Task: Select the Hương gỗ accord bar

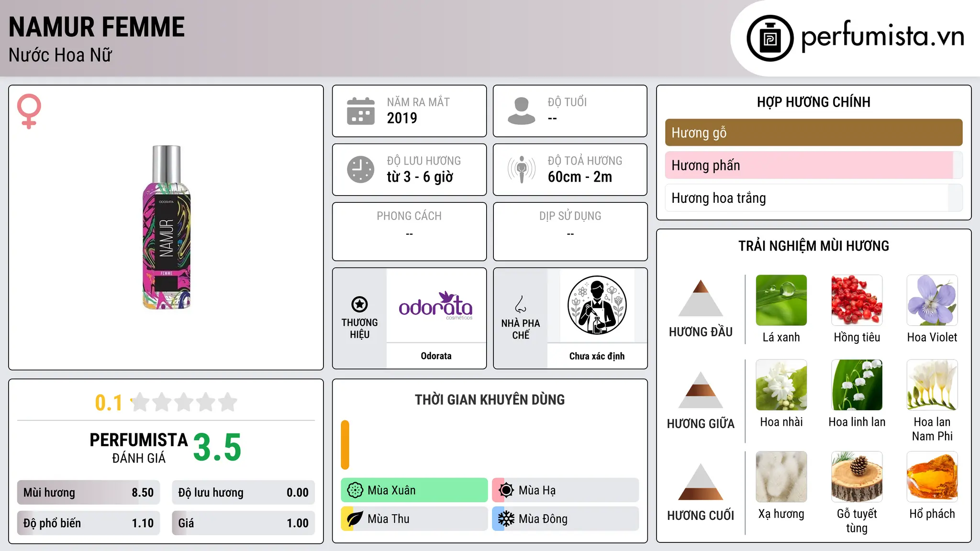Action: (813, 132)
